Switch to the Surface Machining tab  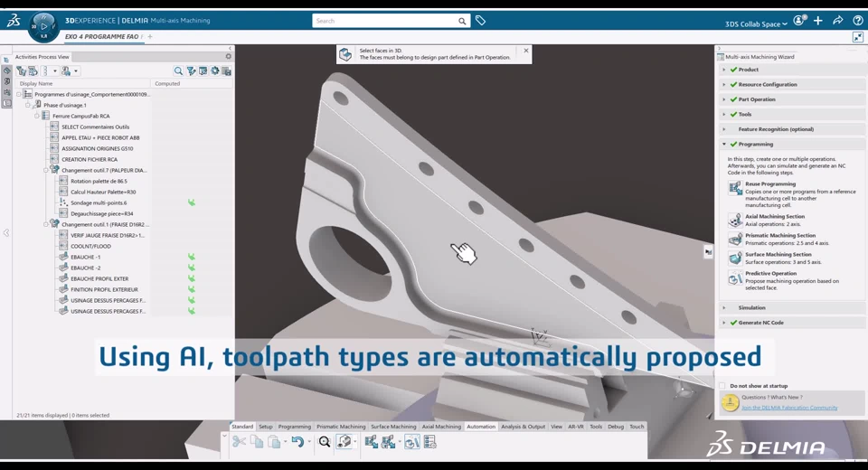[393, 427]
